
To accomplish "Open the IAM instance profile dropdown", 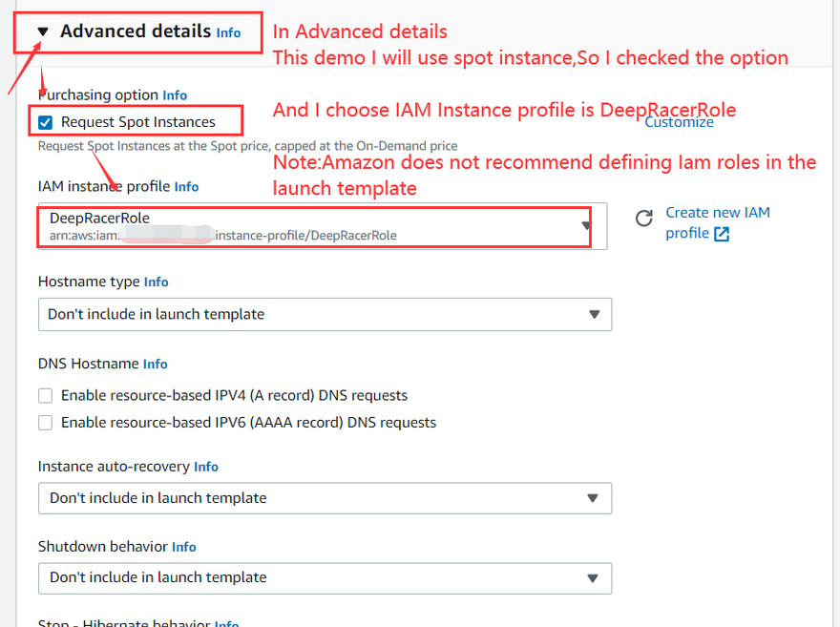I will point(315,226).
